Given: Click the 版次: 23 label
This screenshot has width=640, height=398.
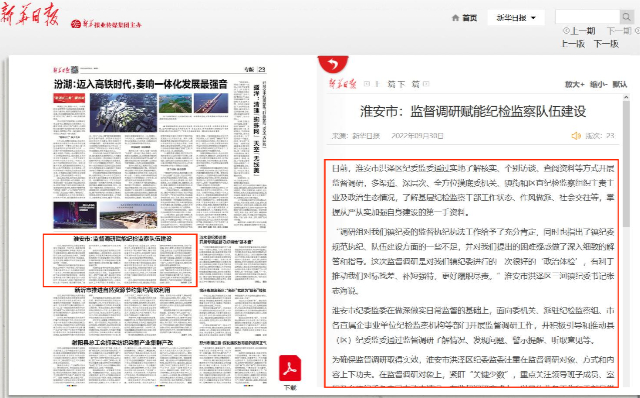Looking at the screenshot, I should (600, 136).
